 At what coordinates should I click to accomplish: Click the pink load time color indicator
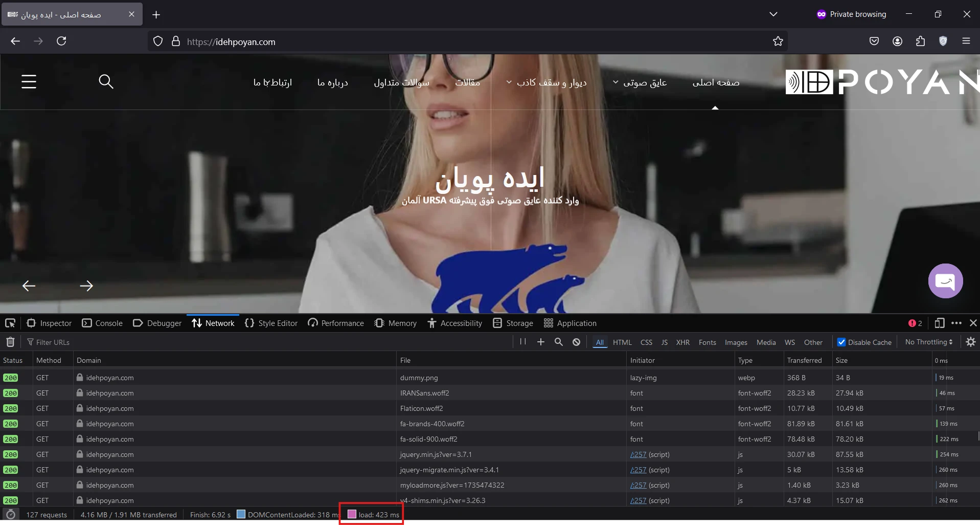(352, 514)
